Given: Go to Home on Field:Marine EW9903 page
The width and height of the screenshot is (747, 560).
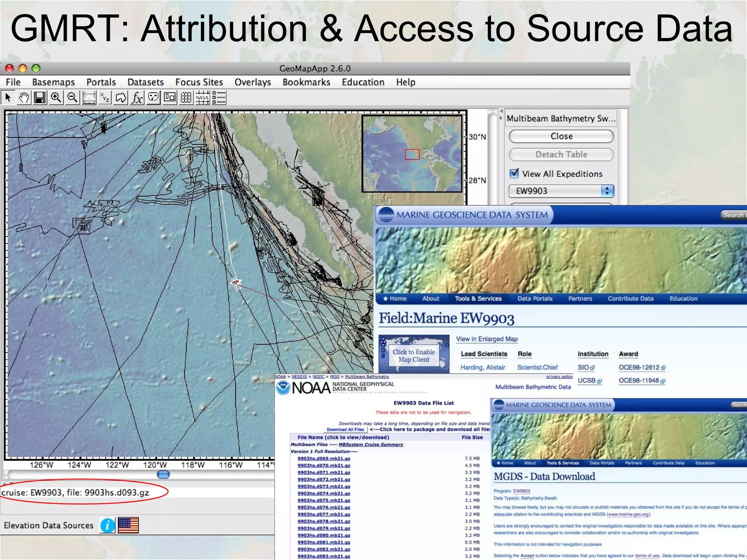Looking at the screenshot, I should (x=395, y=299).
